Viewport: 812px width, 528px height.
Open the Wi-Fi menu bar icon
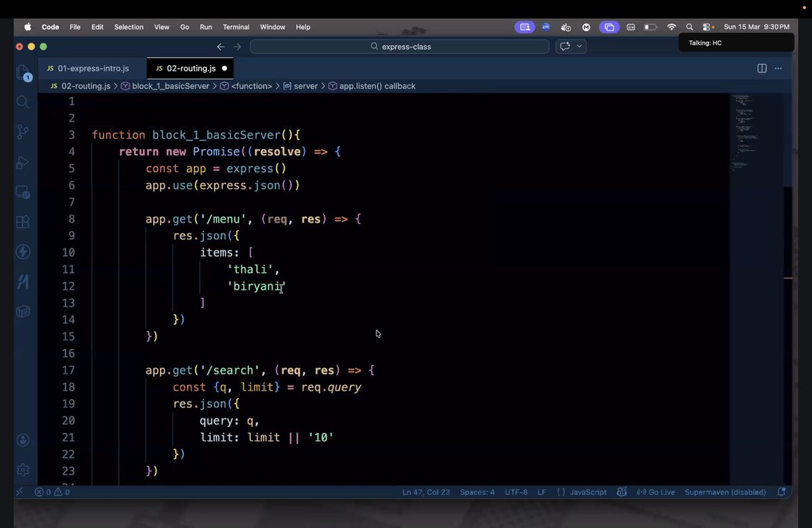[x=672, y=27]
